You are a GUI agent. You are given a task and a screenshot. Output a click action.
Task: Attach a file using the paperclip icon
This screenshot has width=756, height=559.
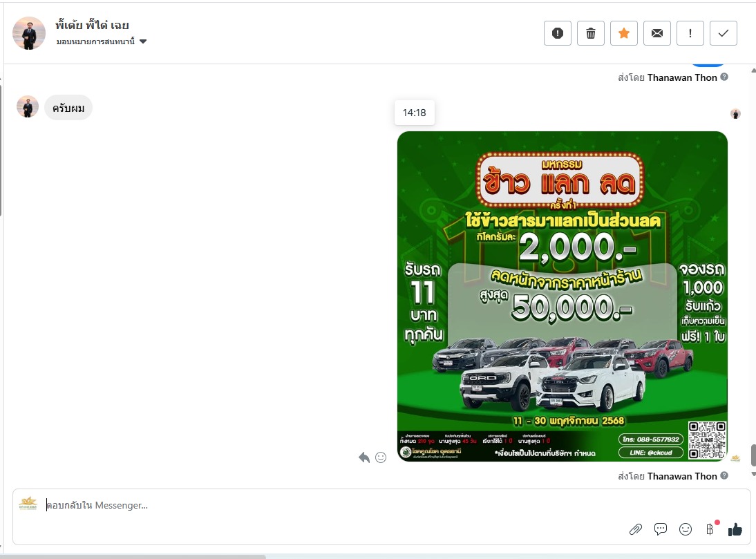click(x=636, y=529)
